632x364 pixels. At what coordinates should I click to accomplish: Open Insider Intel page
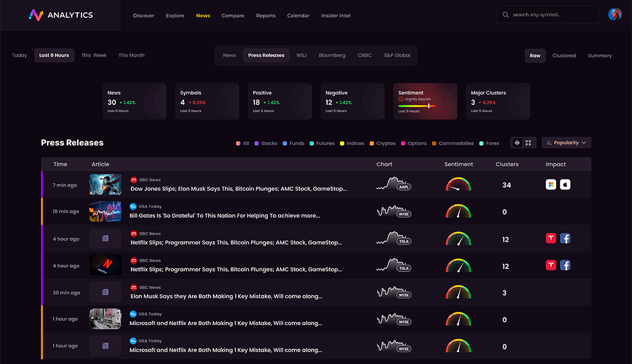point(336,15)
